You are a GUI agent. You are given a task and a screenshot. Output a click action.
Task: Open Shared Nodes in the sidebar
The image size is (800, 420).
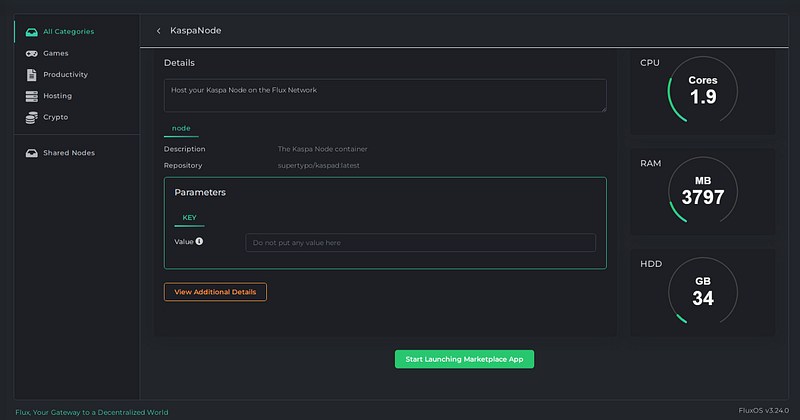(x=77, y=153)
